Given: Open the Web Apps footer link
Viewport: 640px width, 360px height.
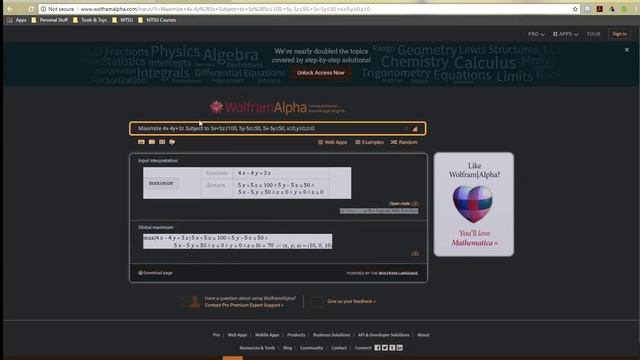Looking at the screenshot, I should click(237, 335).
